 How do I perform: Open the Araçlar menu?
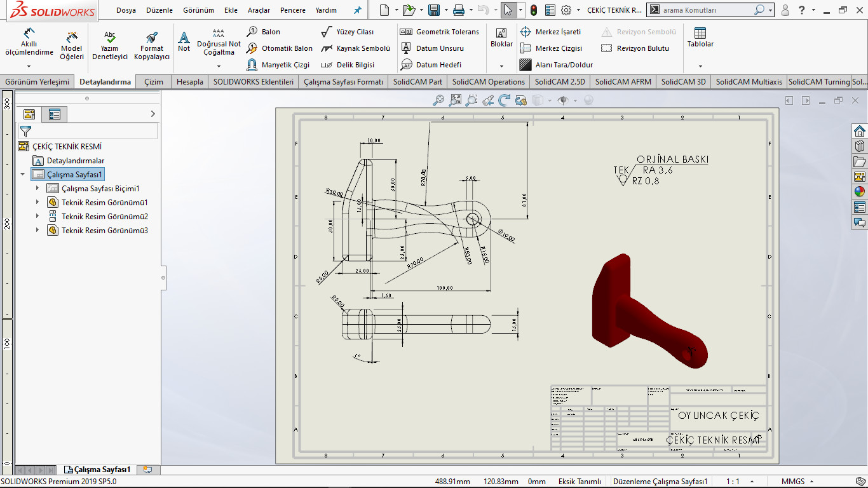pyautogui.click(x=259, y=10)
